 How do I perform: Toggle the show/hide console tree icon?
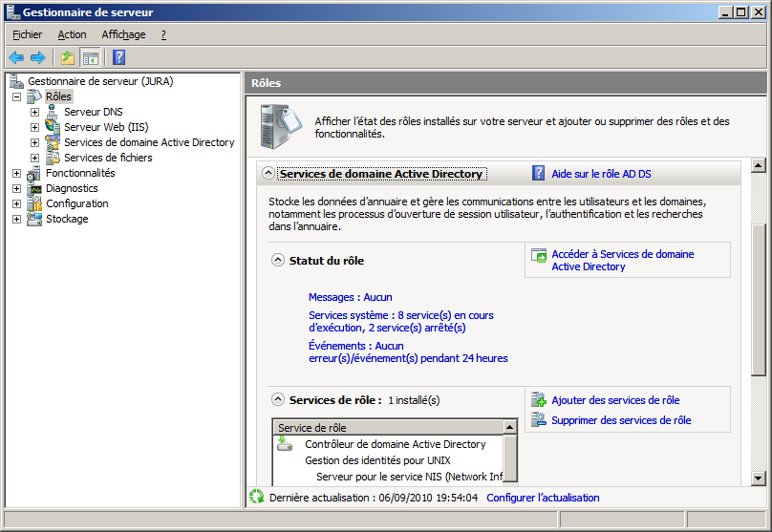(x=90, y=57)
